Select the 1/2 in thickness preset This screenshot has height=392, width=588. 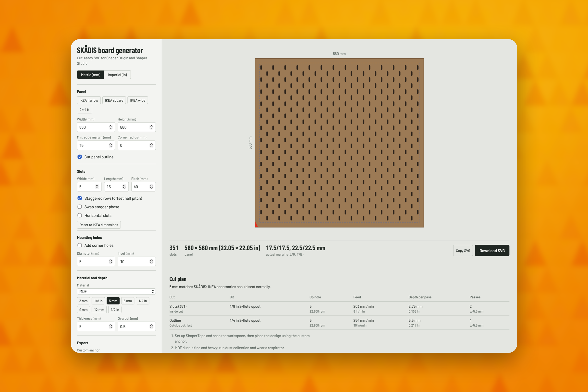click(x=115, y=309)
